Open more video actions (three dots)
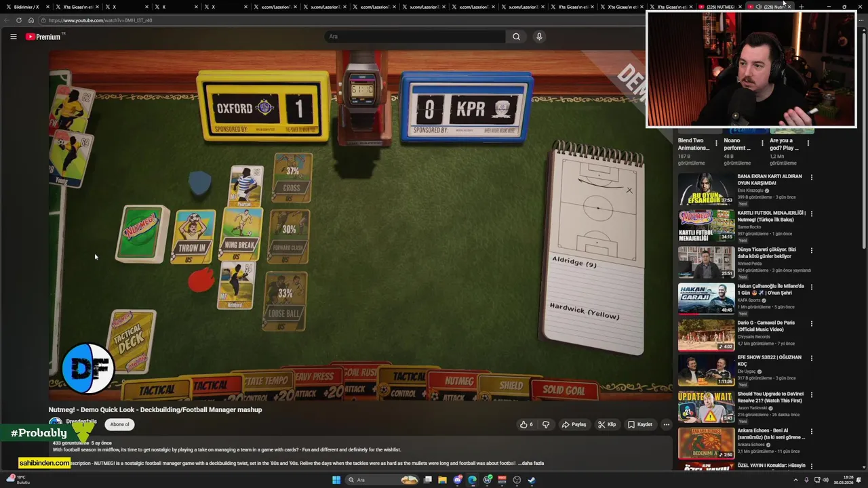 (x=667, y=425)
